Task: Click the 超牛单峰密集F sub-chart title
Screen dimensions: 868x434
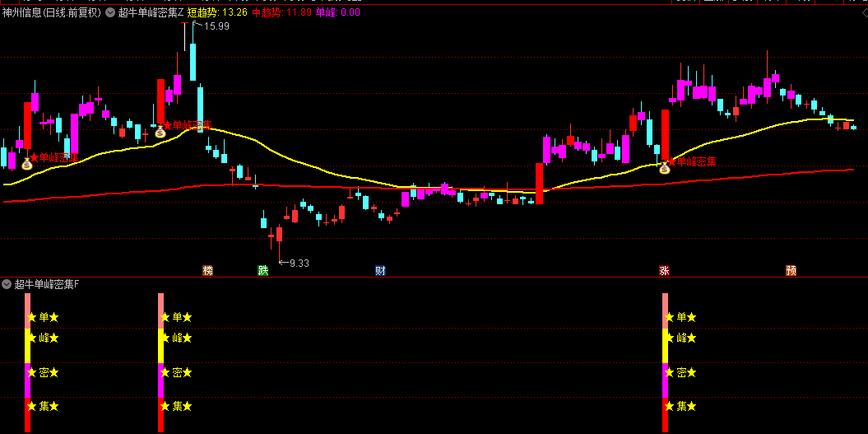Action: (47, 284)
